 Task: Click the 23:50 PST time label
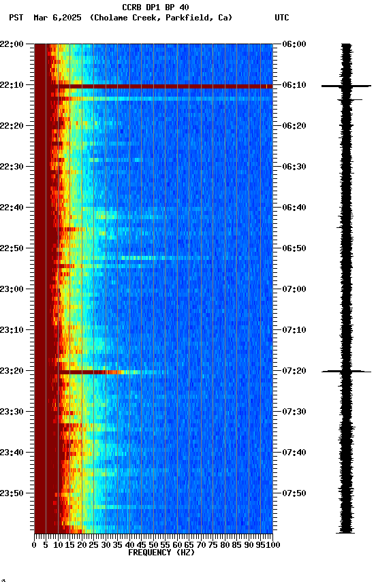pyautogui.click(x=12, y=494)
